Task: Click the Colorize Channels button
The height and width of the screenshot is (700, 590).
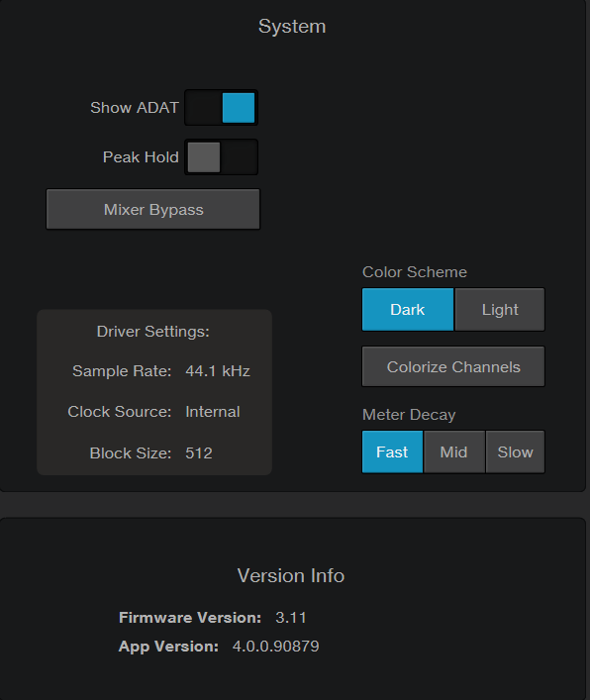Action: pos(453,366)
